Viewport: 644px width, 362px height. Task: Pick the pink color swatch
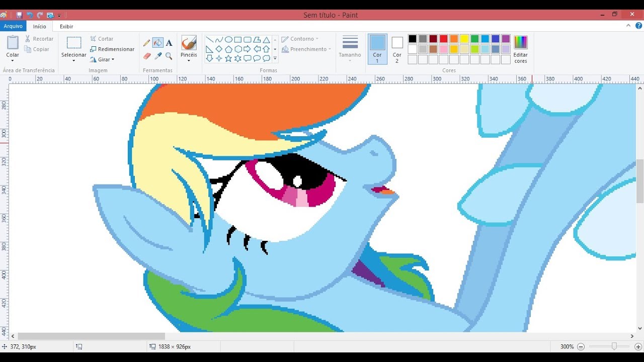click(x=444, y=49)
